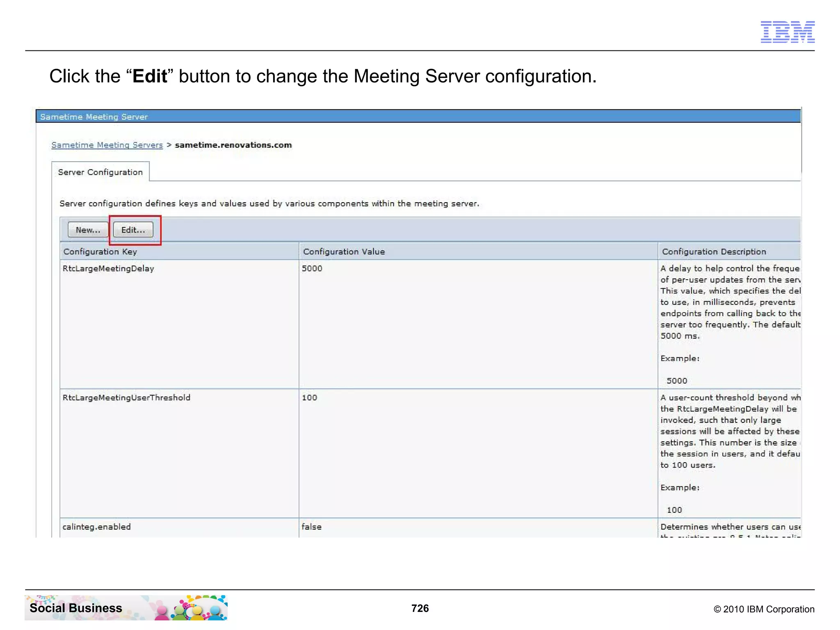Screen dimensions: 840x630
Task: Click the Configuration Description column header
Action: [x=729, y=251]
